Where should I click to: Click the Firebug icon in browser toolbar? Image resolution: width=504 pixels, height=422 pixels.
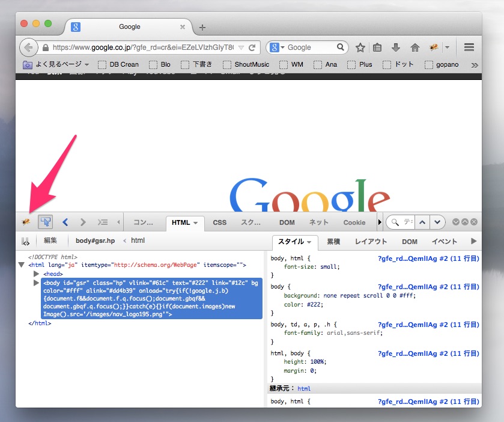(434, 47)
